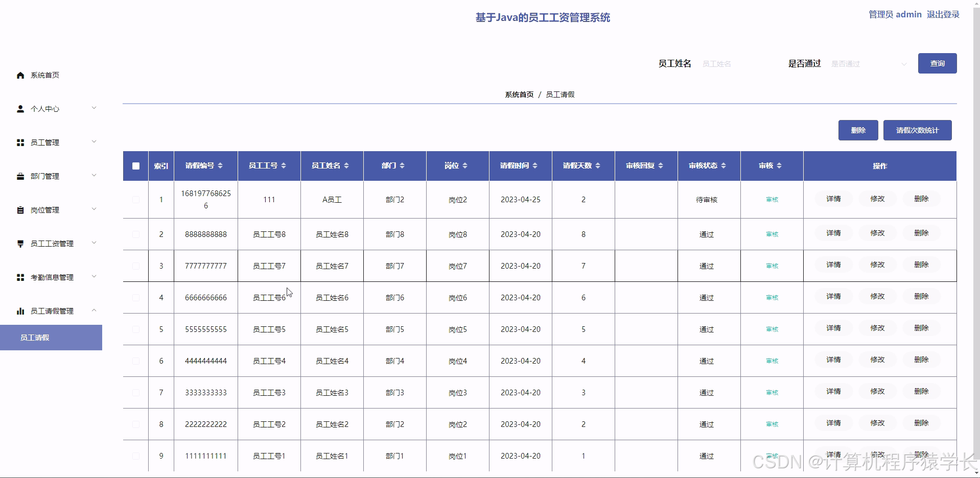Select the 系统首页 home icon
Viewport: 980px width, 478px height.
click(20, 75)
